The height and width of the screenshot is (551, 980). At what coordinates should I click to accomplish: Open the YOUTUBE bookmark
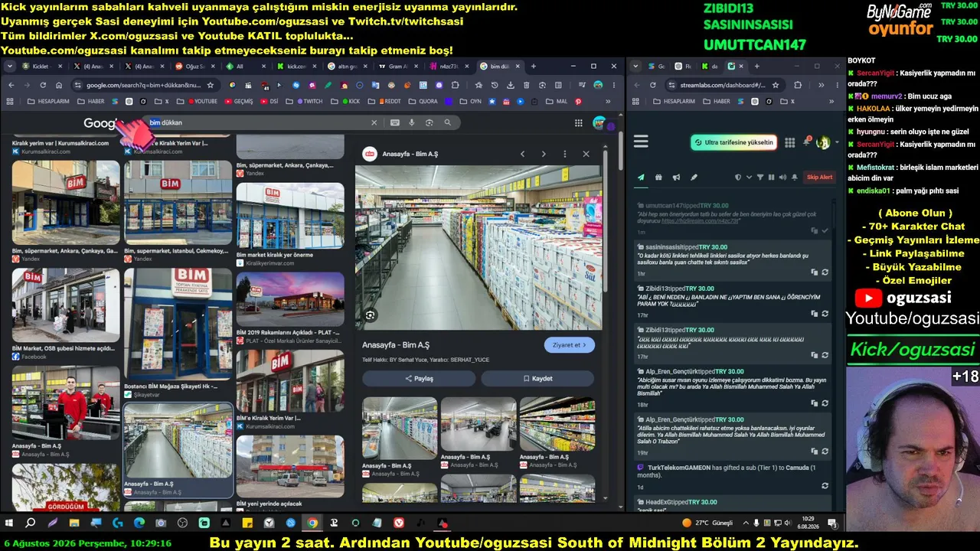click(201, 101)
